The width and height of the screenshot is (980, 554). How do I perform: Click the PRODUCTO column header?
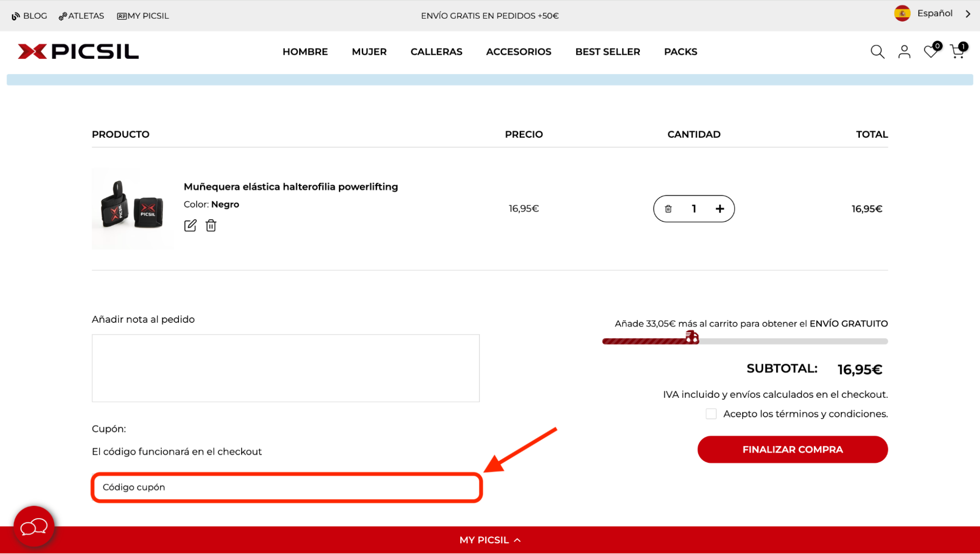pyautogui.click(x=121, y=134)
